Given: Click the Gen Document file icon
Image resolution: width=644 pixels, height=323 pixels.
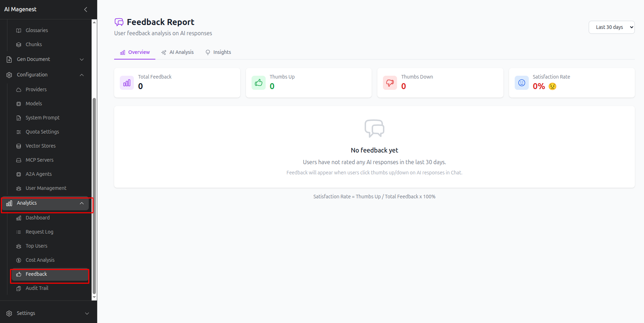Looking at the screenshot, I should coord(9,60).
